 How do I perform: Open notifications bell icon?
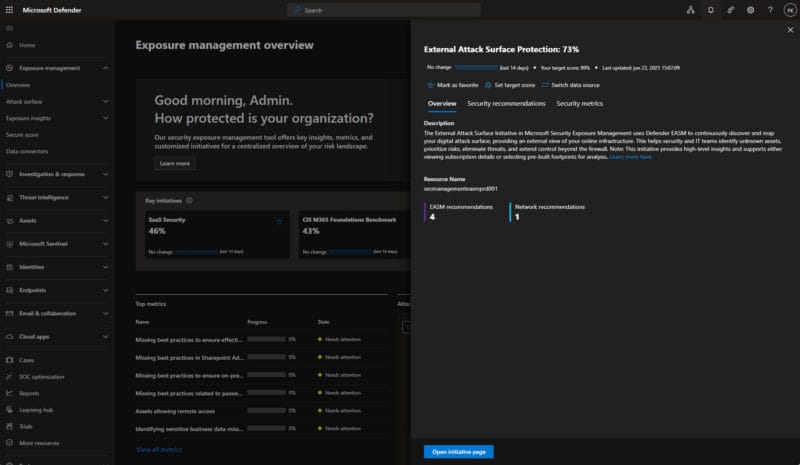[x=710, y=10]
